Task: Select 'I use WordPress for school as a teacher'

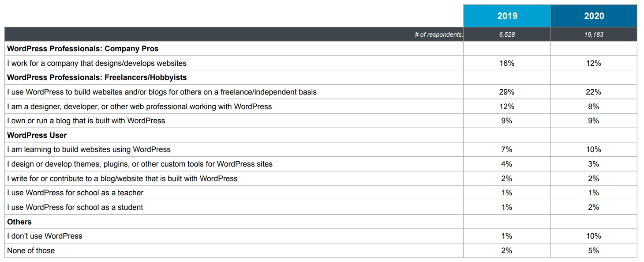Action: pyautogui.click(x=75, y=193)
